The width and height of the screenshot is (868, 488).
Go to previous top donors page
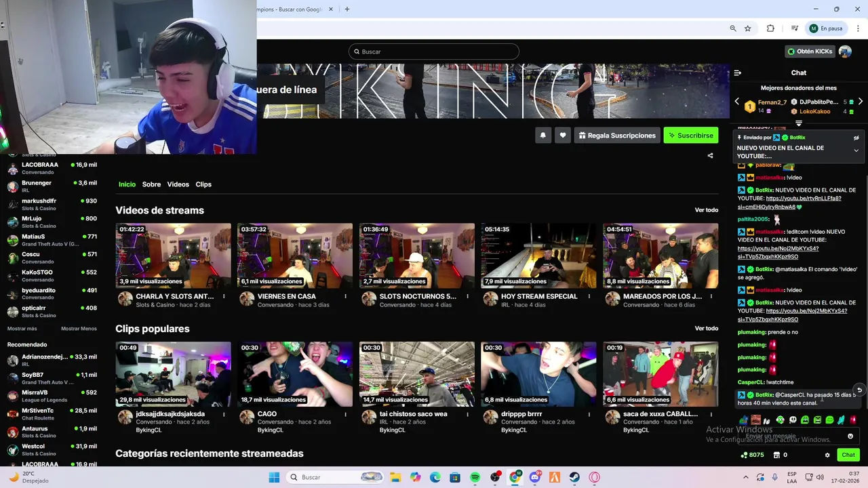point(737,102)
